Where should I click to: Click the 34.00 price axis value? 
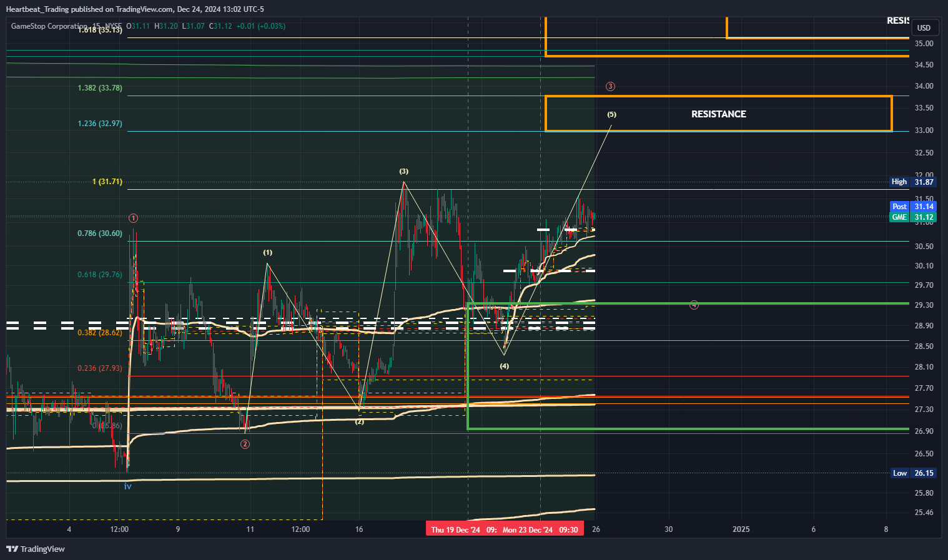[x=924, y=86]
